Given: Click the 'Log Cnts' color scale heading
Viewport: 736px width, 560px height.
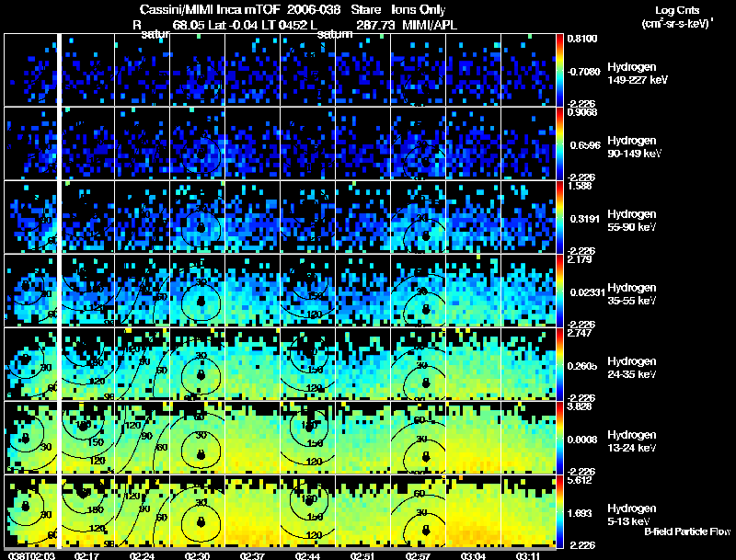Looking at the screenshot, I should click(x=677, y=10).
